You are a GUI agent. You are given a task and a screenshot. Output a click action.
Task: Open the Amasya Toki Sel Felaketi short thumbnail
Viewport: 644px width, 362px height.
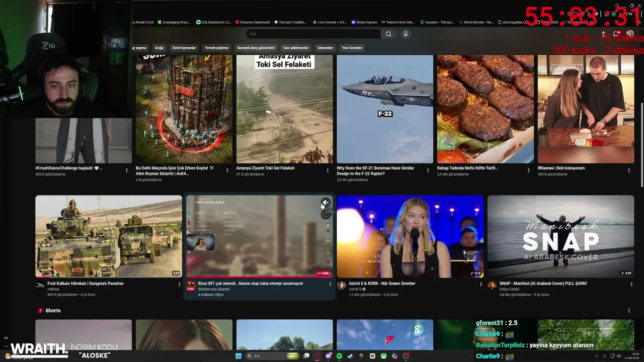pyautogui.click(x=285, y=109)
